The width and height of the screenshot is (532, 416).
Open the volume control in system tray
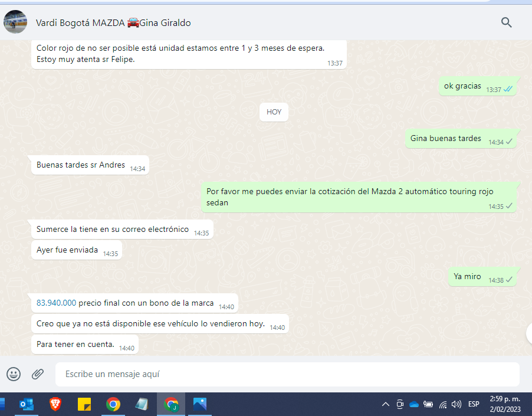tap(456, 404)
